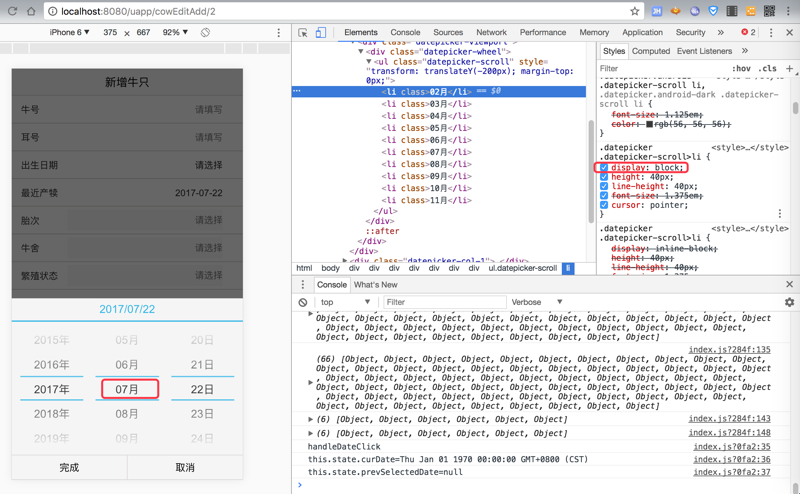
Task: Open console settings gear icon
Action: (788, 302)
